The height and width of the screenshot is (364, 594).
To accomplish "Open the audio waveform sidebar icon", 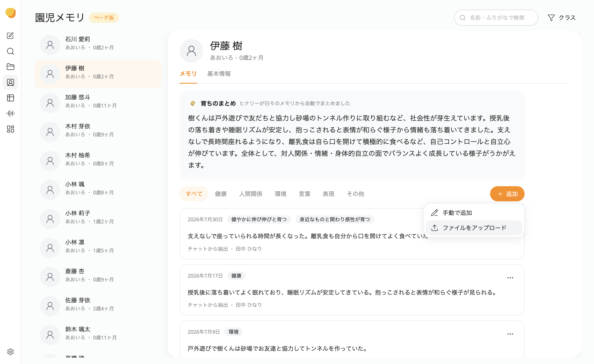I will [10, 113].
